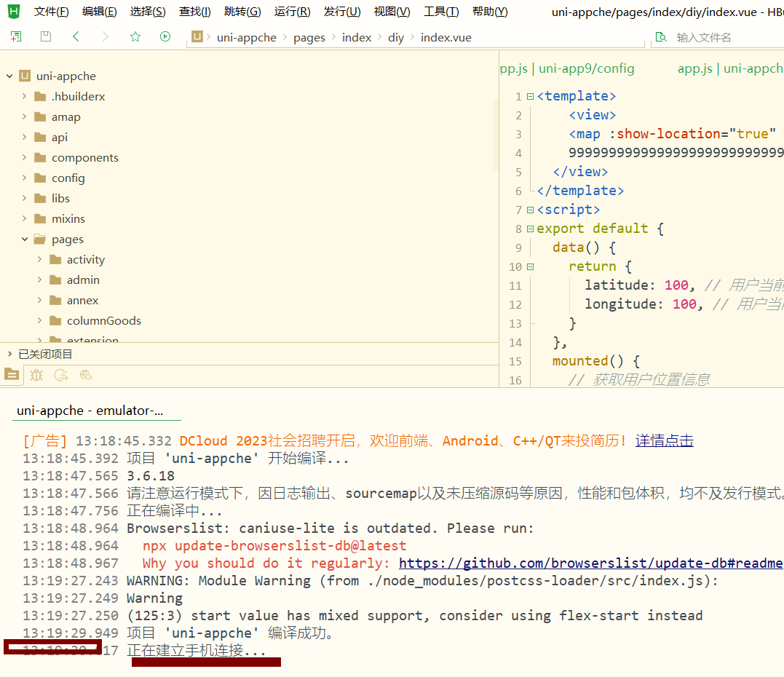The height and width of the screenshot is (677, 784).
Task: Collapse the code fold marker on line 10
Action: coord(530,267)
